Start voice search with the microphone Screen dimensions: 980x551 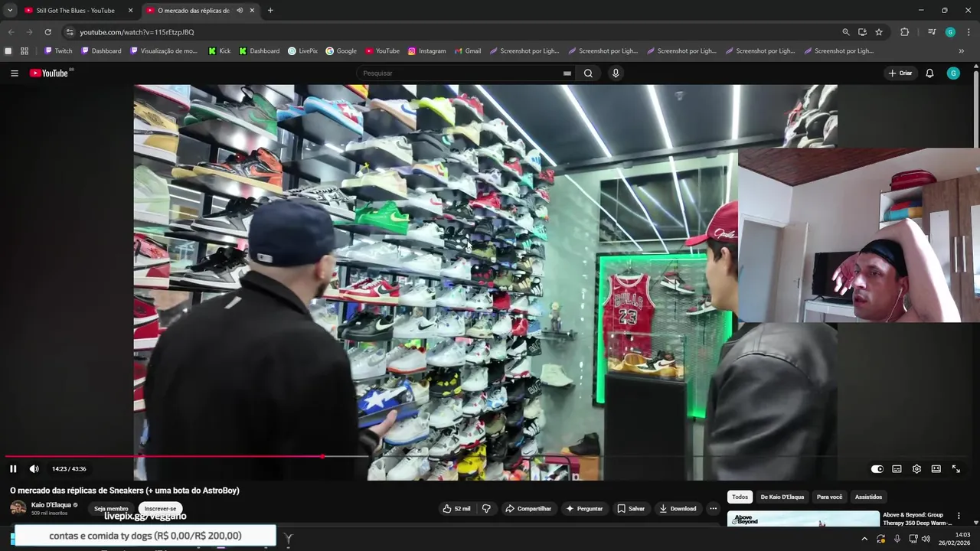tap(616, 73)
